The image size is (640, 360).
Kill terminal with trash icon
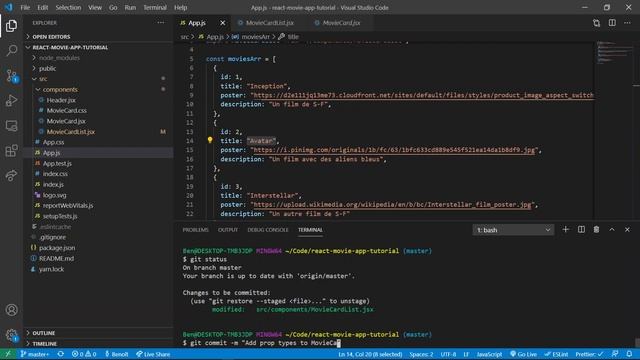coord(596,230)
